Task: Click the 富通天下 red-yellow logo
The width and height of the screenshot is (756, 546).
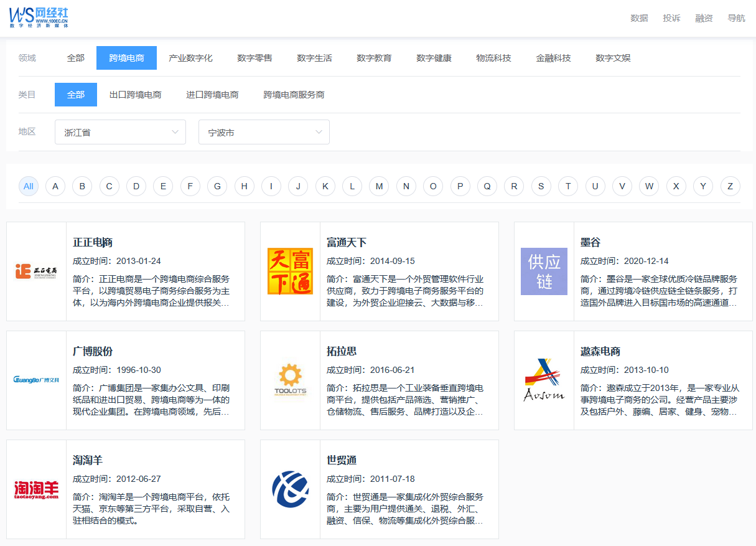Action: pos(290,271)
